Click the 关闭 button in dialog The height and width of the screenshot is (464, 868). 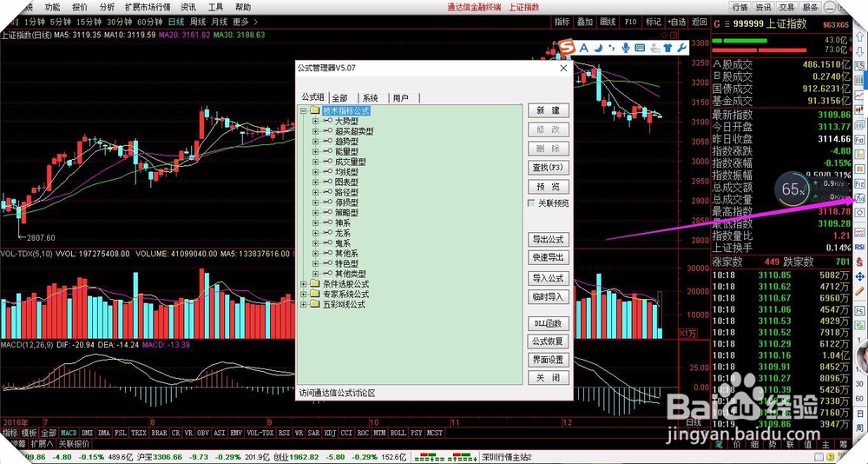coord(548,377)
